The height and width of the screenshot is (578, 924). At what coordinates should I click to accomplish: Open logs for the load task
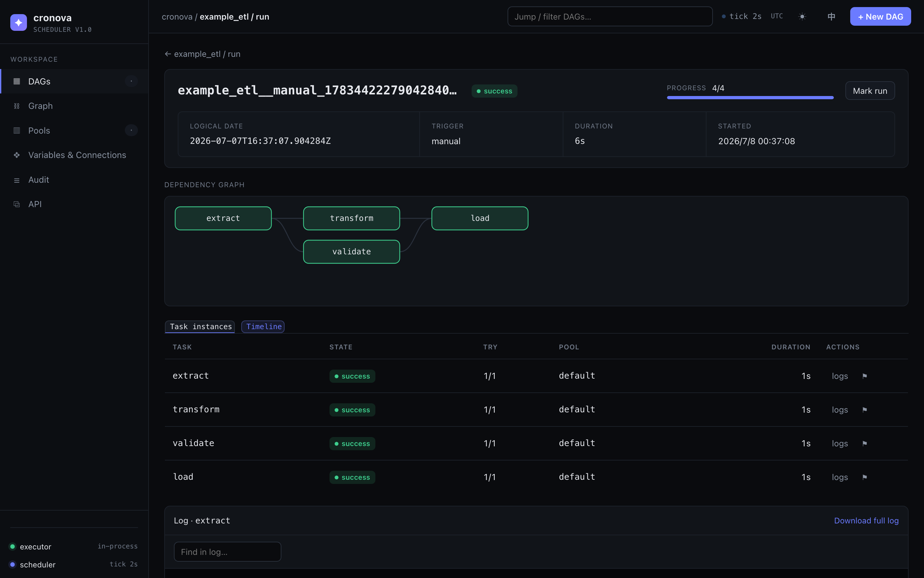coord(840,477)
